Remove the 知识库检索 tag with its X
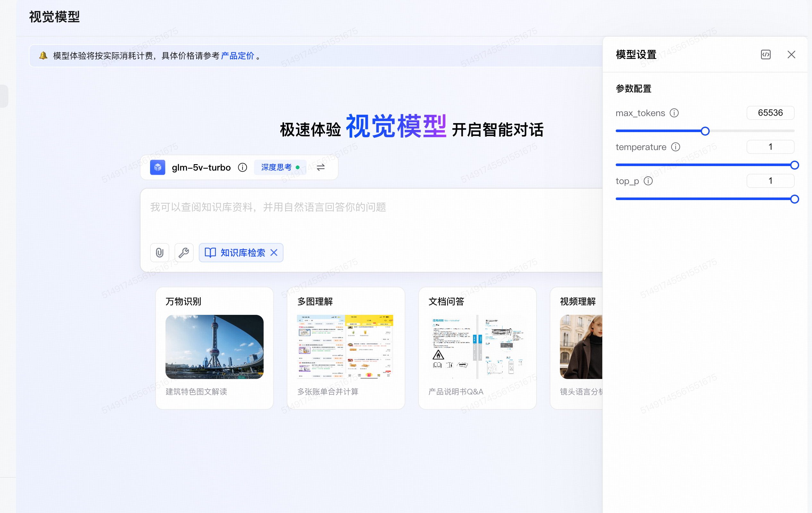The height and width of the screenshot is (513, 812). coord(274,252)
